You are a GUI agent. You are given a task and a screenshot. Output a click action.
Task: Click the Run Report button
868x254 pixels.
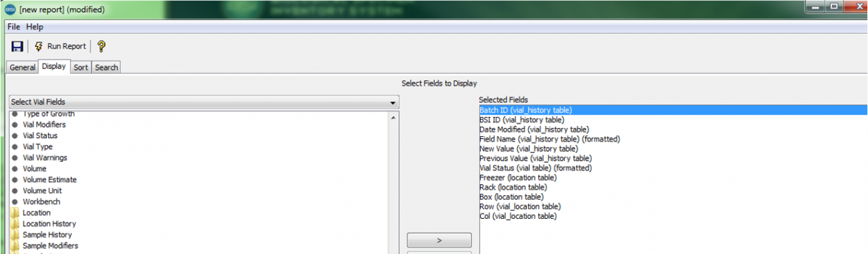coord(60,47)
